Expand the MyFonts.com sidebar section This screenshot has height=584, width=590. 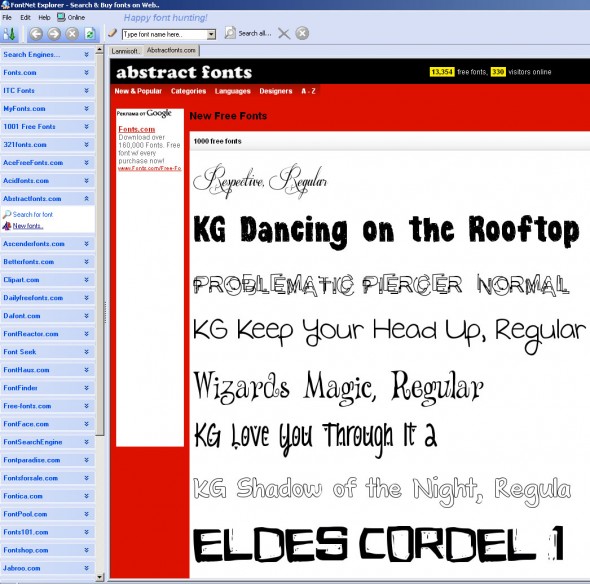pos(86,108)
